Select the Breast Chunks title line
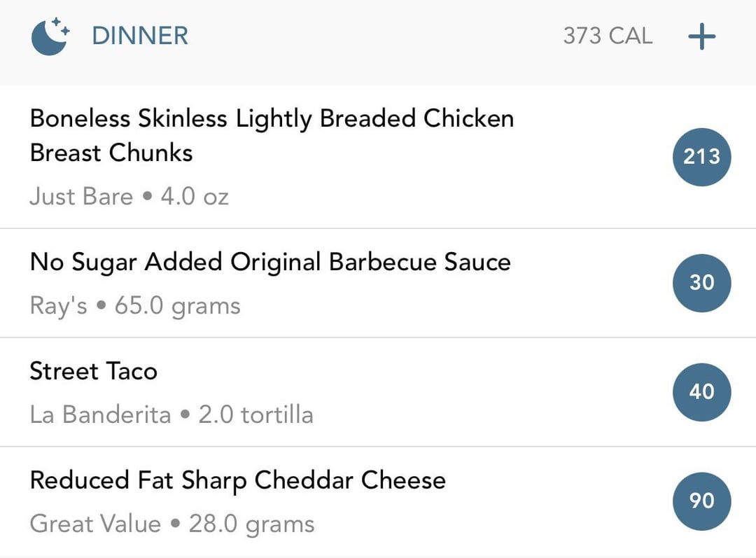This screenshot has height=558, width=756. point(111,153)
